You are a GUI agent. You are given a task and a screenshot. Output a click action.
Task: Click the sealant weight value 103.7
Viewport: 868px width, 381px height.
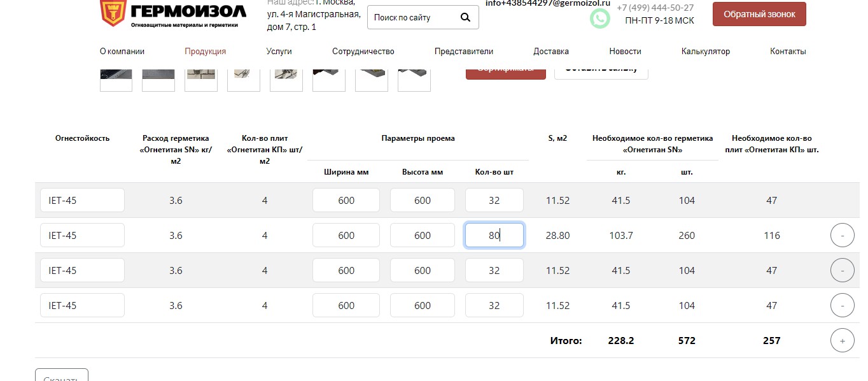coord(621,236)
